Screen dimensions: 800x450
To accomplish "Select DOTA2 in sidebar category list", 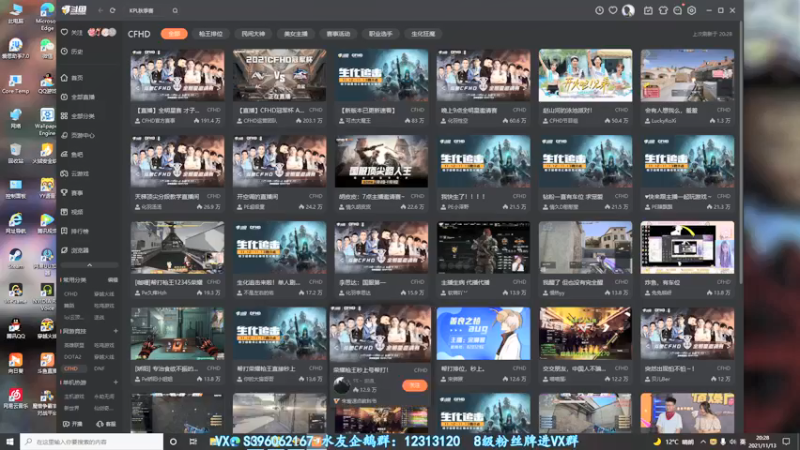I will click(x=72, y=357).
